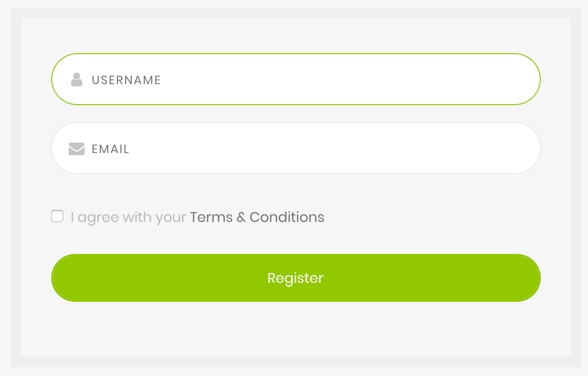Focus the Username input field
This screenshot has height=376, width=588.
pos(296,79)
